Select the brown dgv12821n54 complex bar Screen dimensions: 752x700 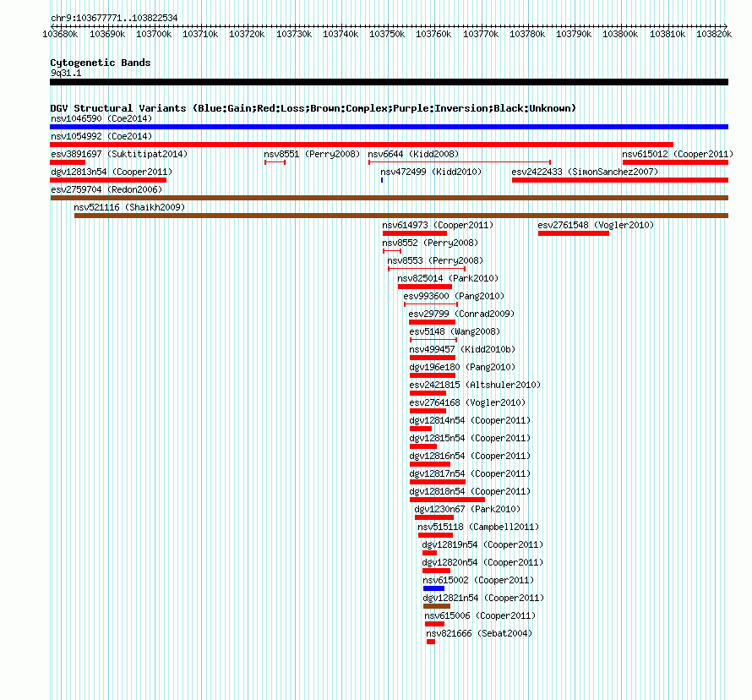pyautogui.click(x=437, y=606)
